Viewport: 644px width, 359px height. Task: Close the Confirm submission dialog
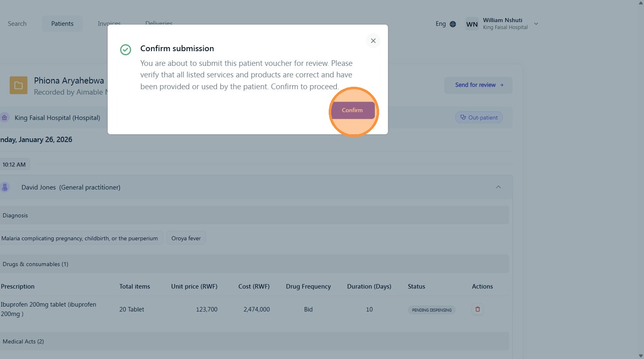(x=373, y=41)
